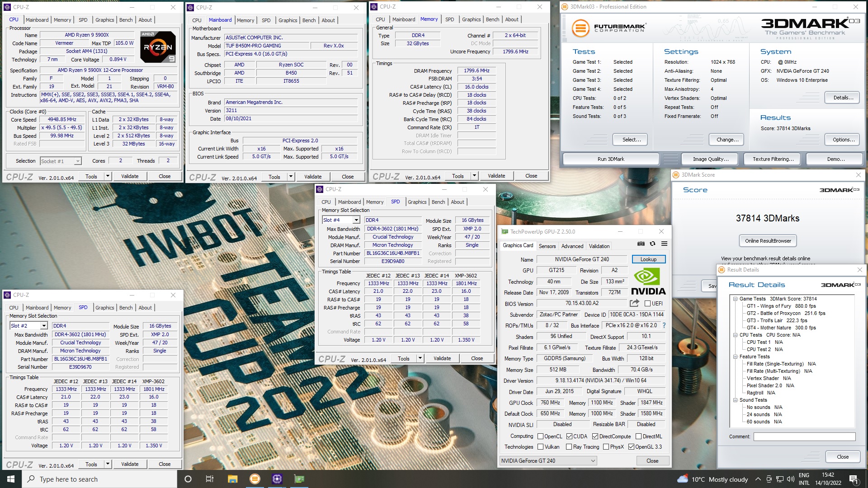Click the NVIDIA logo in GPU-Z
The width and height of the screenshot is (868, 488).
point(648,282)
